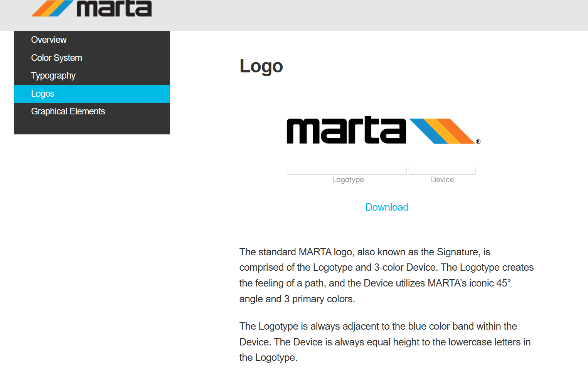
Task: Click the paragraph starting 'The Logotype is always adjacent'
Action: (385, 342)
